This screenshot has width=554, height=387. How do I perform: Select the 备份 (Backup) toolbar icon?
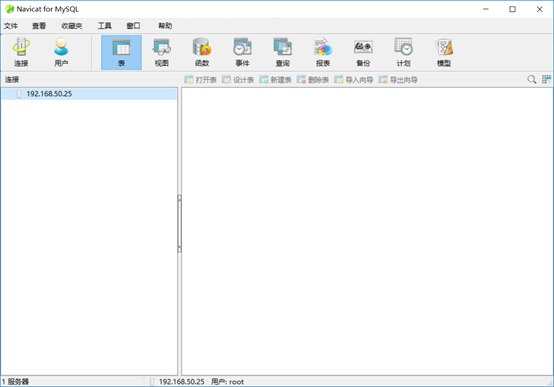[363, 52]
